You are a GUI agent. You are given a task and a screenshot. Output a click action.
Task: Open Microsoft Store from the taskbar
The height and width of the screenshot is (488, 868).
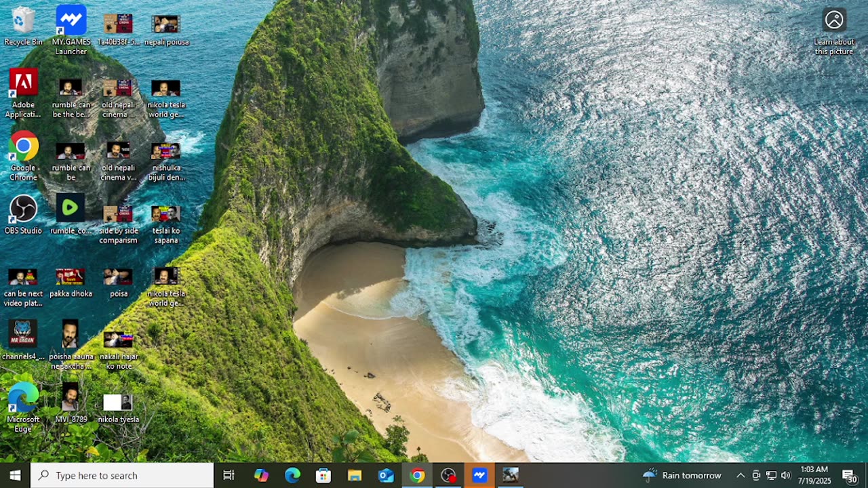[x=323, y=475]
